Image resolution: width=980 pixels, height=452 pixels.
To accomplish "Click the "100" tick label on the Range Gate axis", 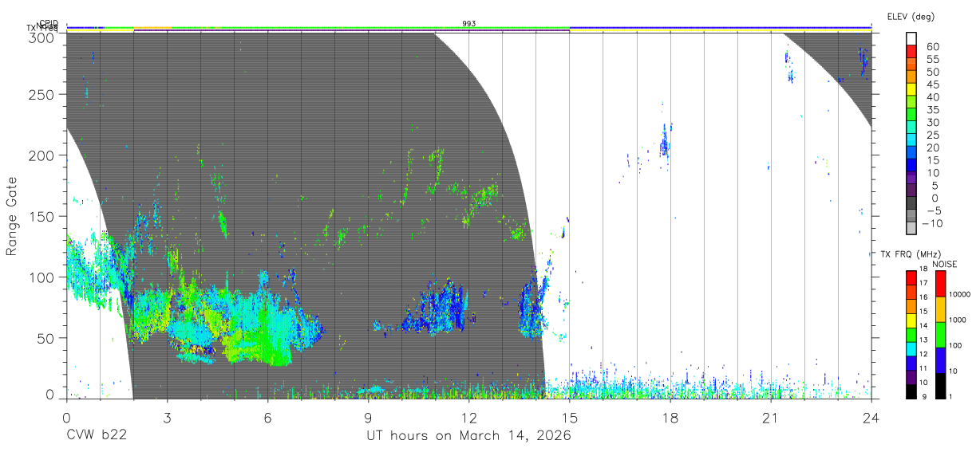I will [x=41, y=277].
